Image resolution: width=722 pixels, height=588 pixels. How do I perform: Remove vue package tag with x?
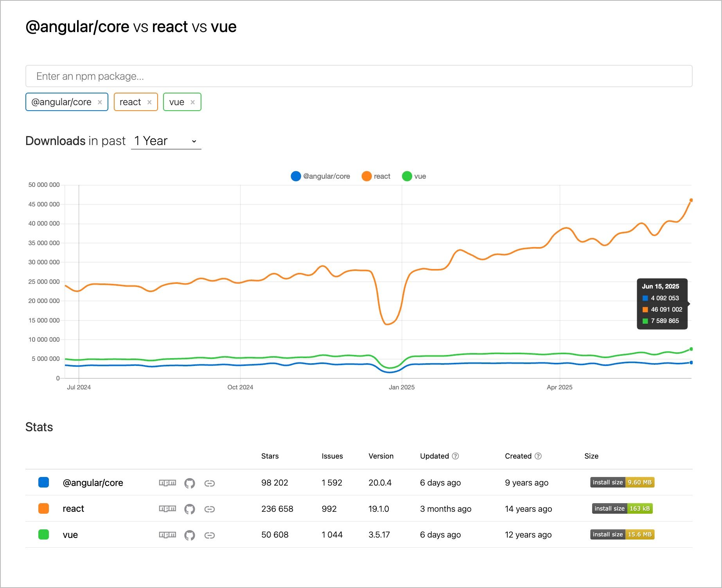(192, 102)
